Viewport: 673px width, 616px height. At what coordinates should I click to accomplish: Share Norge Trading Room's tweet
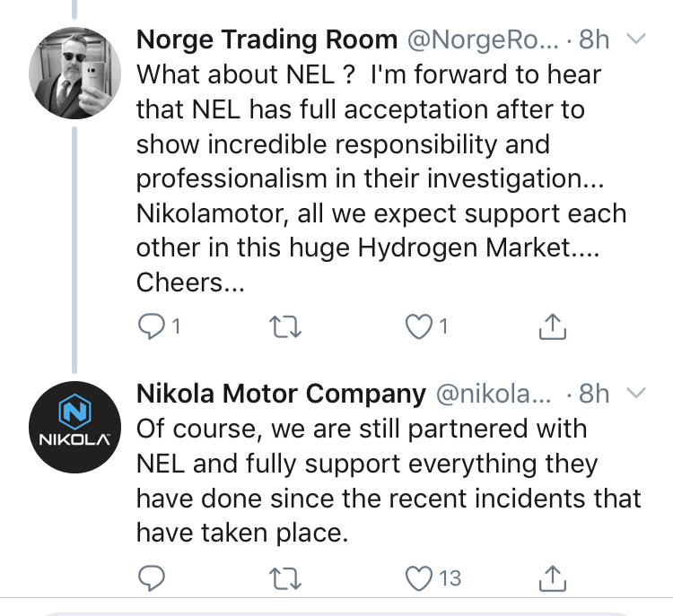pos(554,328)
